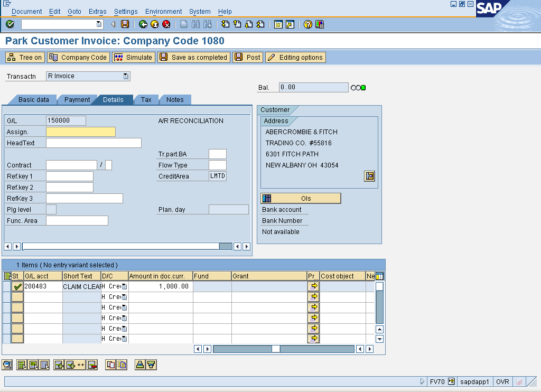Click the Generate shortcut icon
Image resolution: width=541 pixels, height=392 pixels.
pyautogui.click(x=290, y=24)
